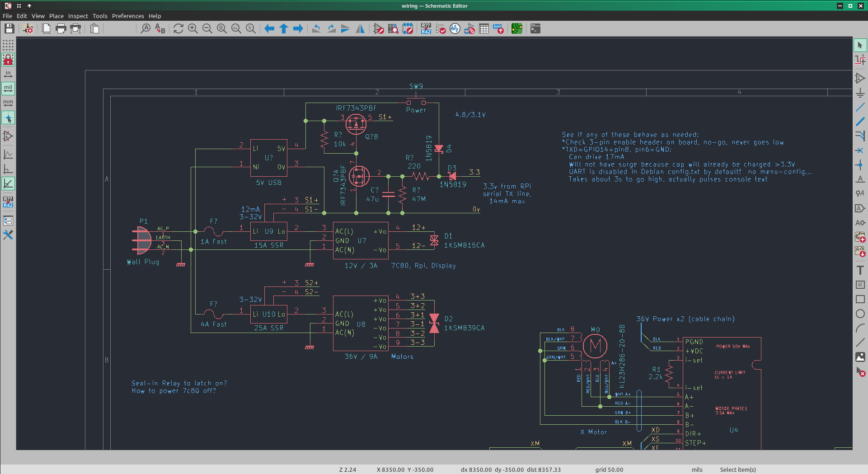Toggle automatic annotation in the left toolbar
Viewport: 868px width, 474px height.
(8, 202)
